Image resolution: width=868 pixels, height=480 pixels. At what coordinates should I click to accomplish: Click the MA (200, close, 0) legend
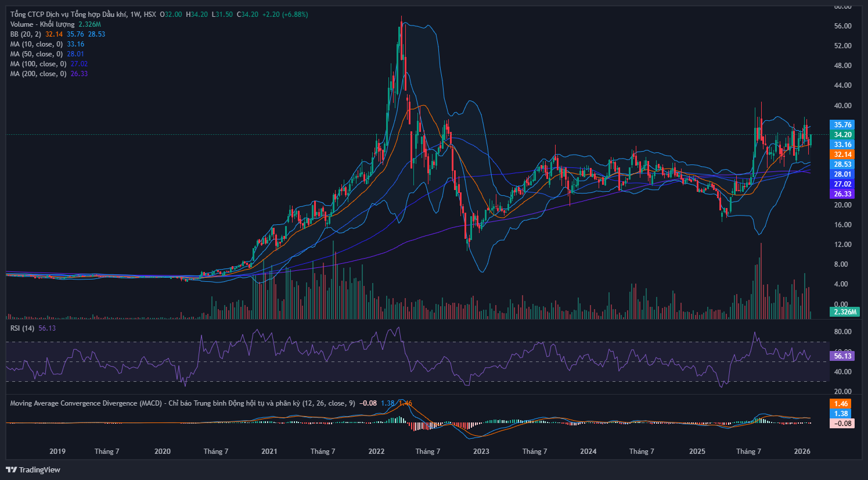pos(38,74)
